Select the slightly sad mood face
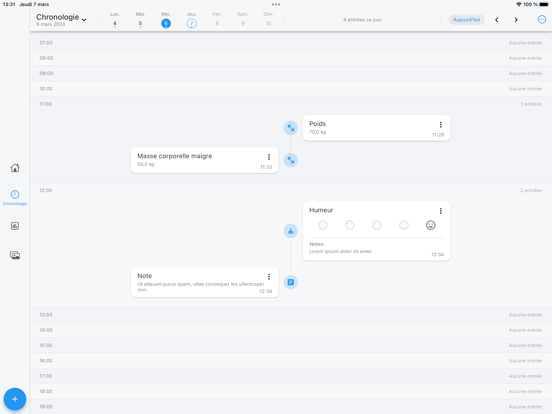This screenshot has height=414, width=552. [350, 225]
